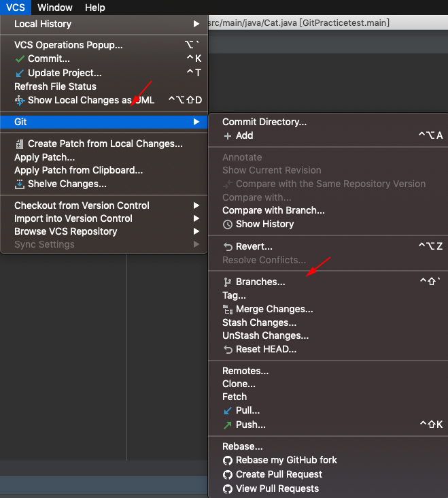Click the blue arrow Update Project icon

(20, 73)
